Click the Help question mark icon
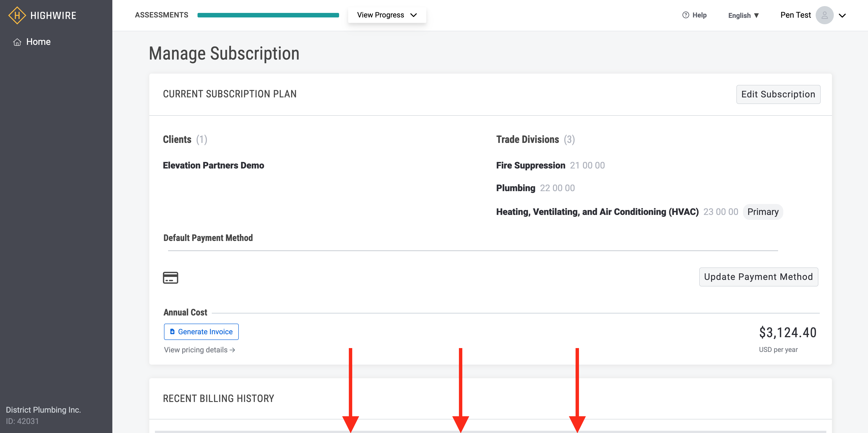868x433 pixels. click(685, 15)
